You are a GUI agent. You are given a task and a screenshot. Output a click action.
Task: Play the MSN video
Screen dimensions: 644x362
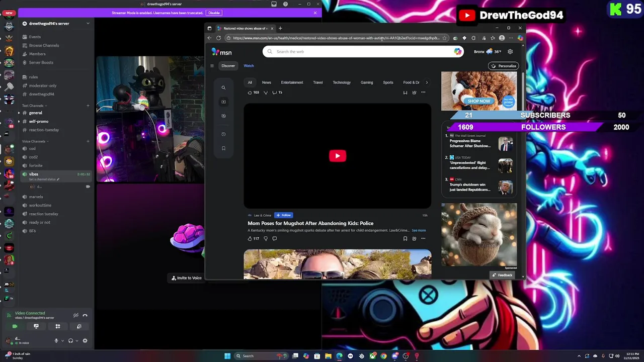338,156
